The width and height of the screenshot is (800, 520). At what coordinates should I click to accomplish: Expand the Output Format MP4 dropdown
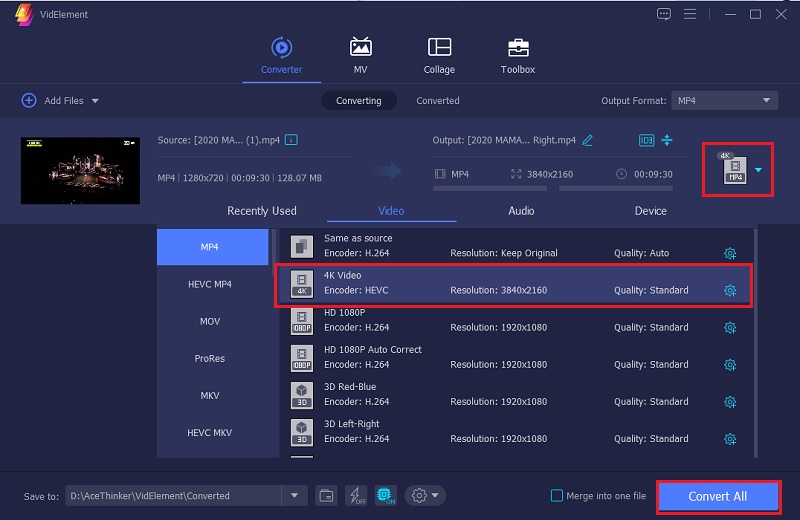(724, 101)
